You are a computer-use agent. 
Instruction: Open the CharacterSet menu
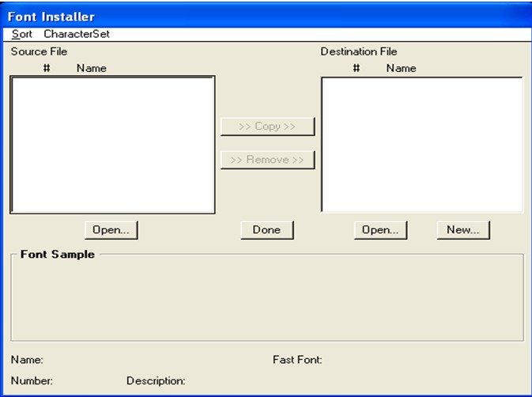[77, 34]
